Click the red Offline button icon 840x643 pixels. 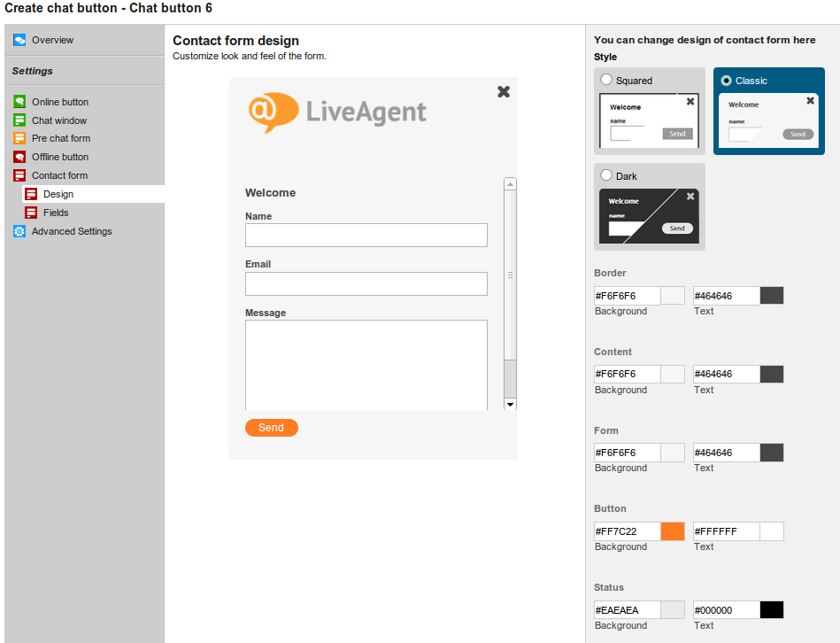pos(19,157)
